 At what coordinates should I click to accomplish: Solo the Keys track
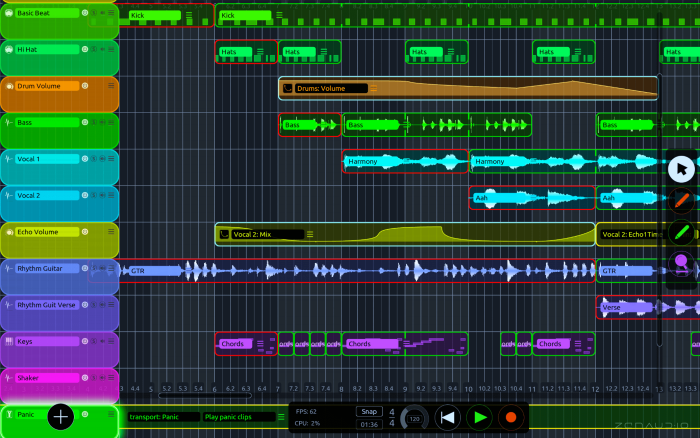[94, 341]
